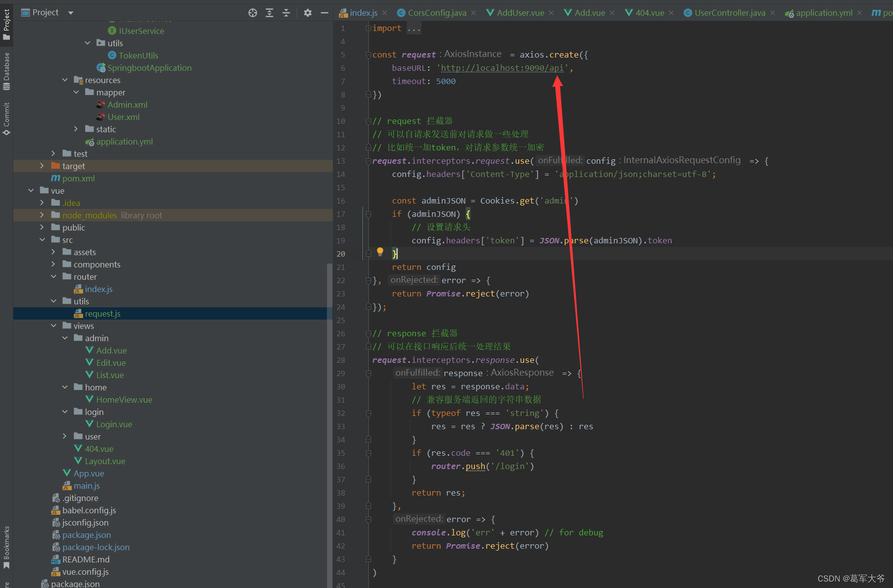Expand the target folder
893x588 pixels.
[x=42, y=166]
